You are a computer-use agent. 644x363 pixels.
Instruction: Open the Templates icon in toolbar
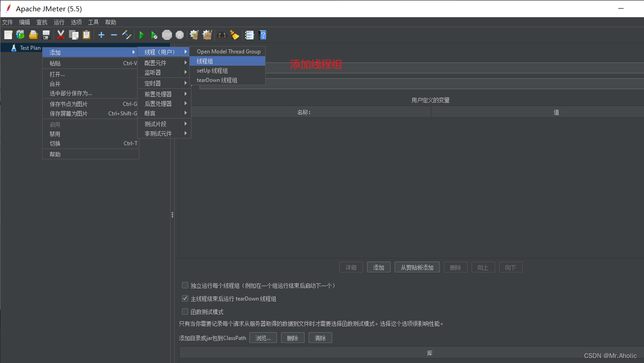tap(20, 35)
